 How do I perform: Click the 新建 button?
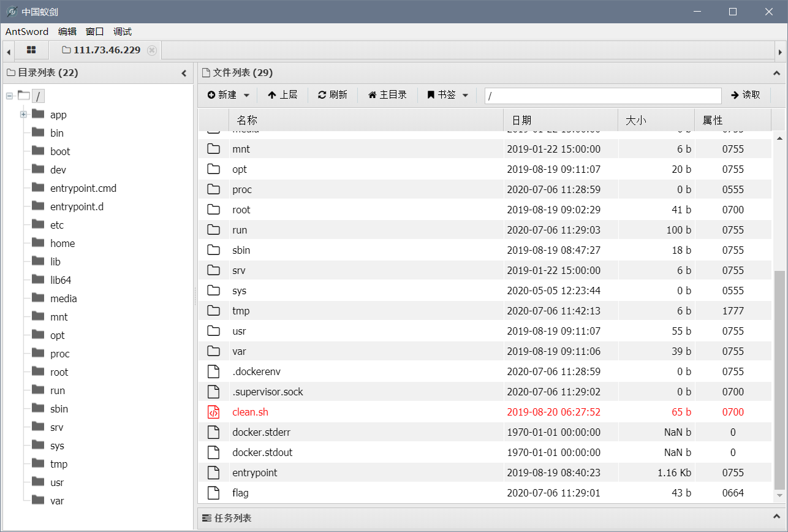222,95
